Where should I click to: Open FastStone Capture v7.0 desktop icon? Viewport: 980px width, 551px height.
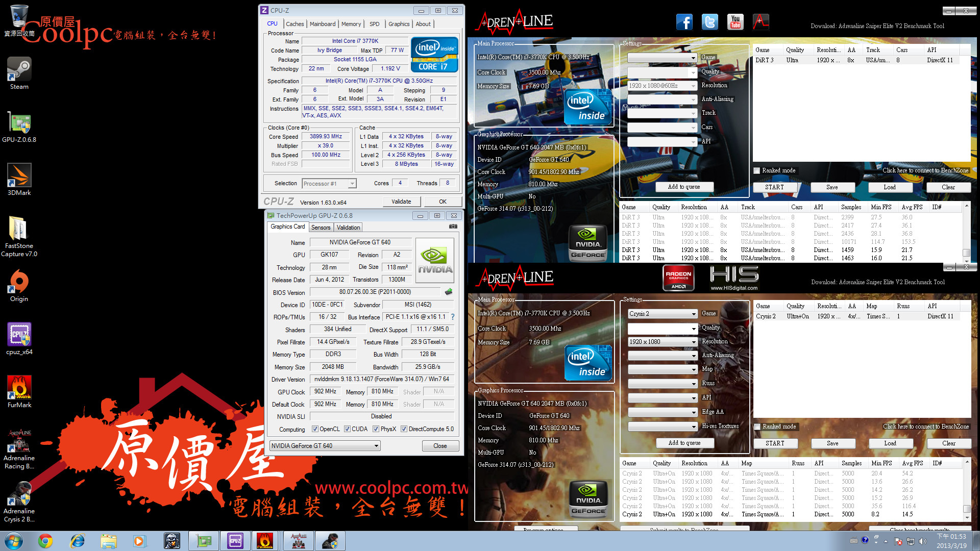(x=19, y=236)
